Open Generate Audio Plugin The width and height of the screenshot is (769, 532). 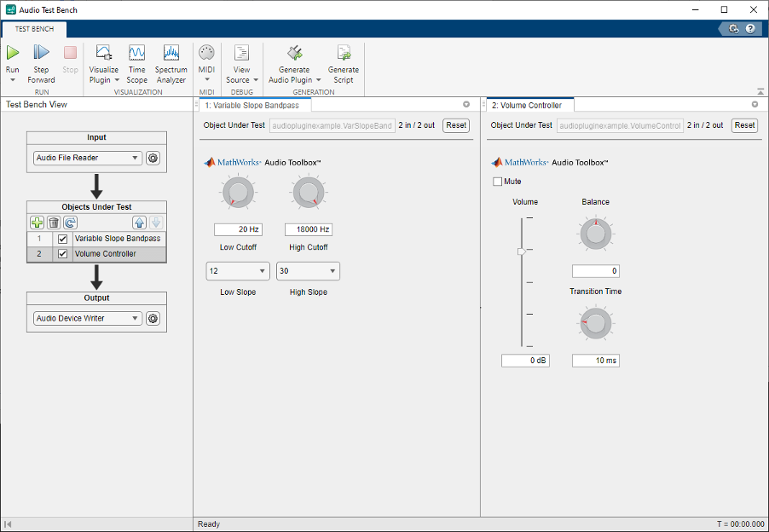pyautogui.click(x=294, y=53)
